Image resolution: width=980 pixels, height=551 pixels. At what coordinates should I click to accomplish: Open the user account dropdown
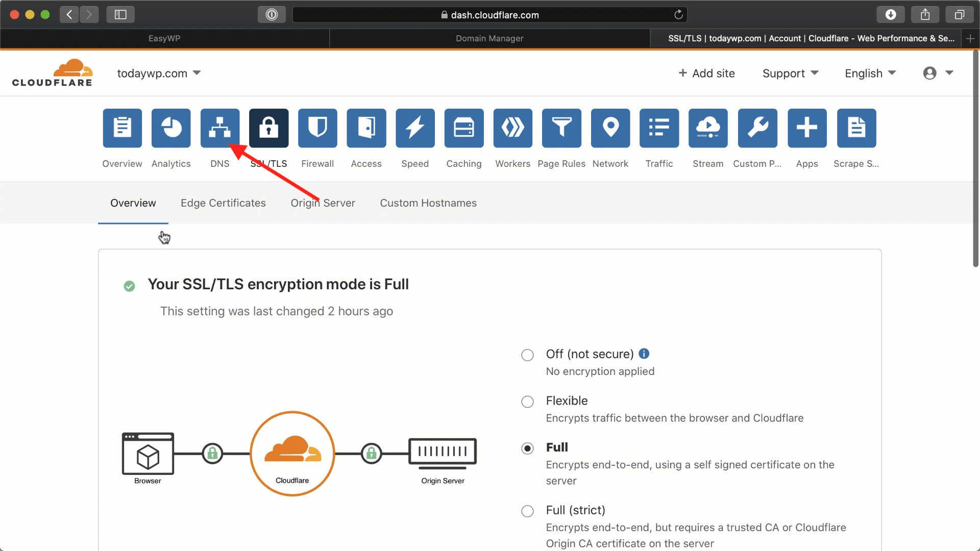pyautogui.click(x=938, y=73)
